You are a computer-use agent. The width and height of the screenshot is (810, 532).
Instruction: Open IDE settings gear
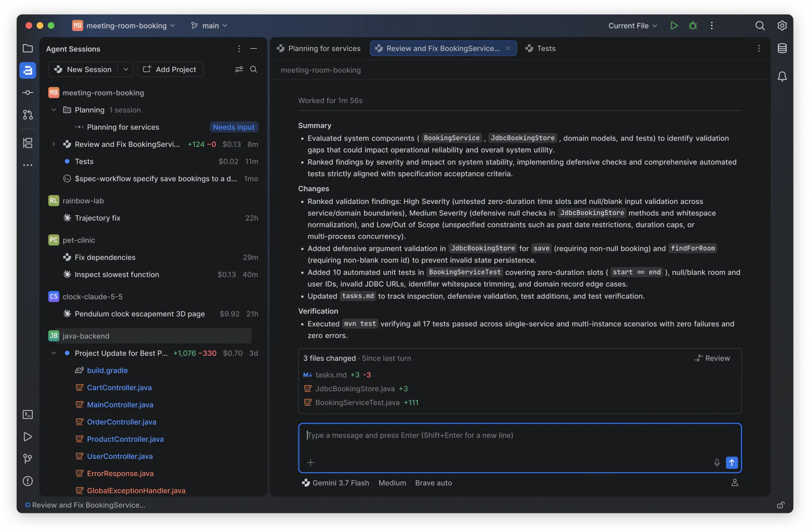[x=782, y=25]
